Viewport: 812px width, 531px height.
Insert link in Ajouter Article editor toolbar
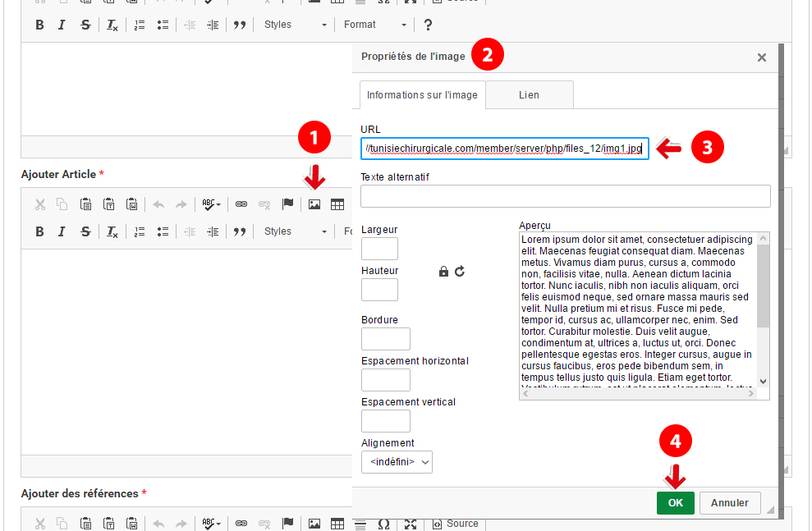[241, 204]
